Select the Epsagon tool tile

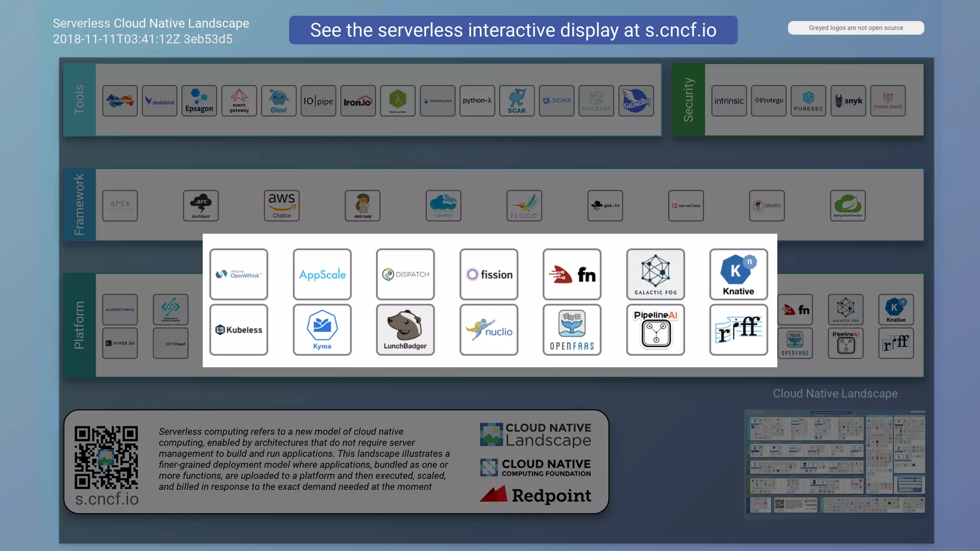pos(199,101)
